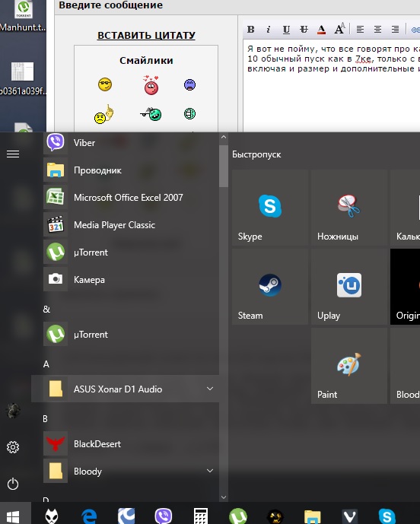Expand the Start menu hamburger button

pos(13,154)
